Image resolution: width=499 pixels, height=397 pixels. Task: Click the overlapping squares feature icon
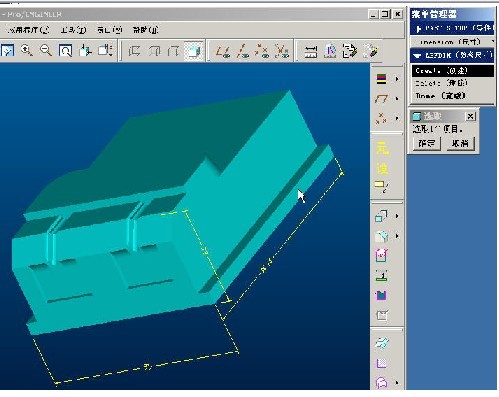click(381, 216)
